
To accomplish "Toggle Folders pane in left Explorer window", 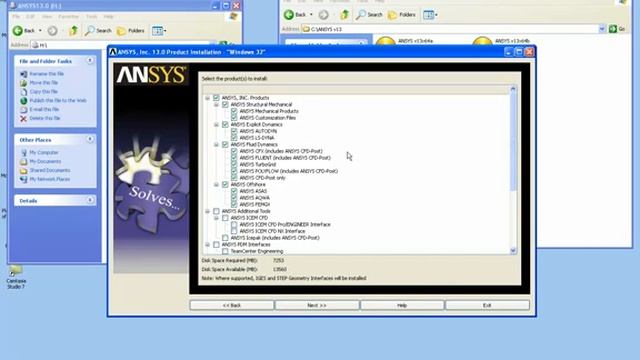I will pyautogui.click(x=131, y=31).
